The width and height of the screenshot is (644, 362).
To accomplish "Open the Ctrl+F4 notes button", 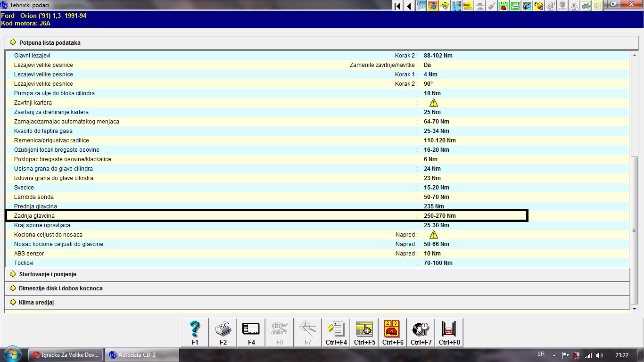I will click(336, 333).
